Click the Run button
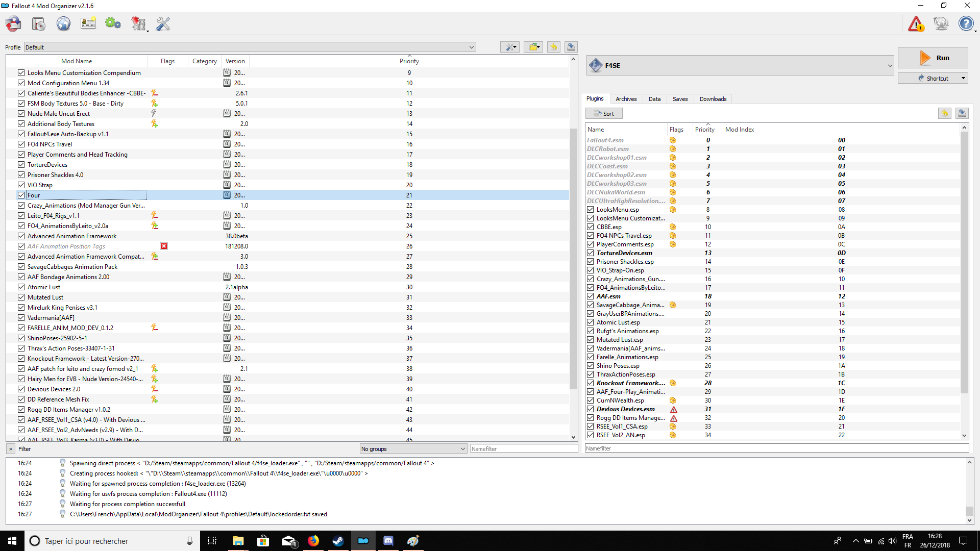Viewport: 980px width, 551px height. point(933,58)
